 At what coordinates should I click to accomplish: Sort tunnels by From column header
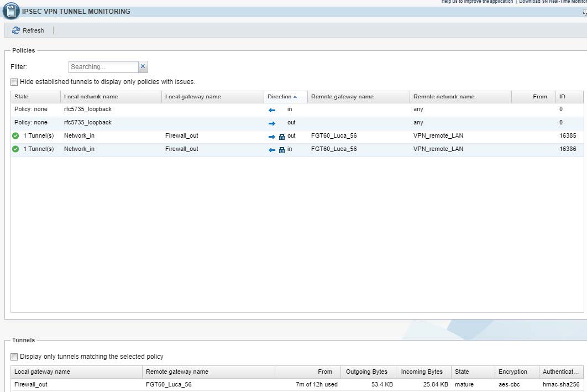click(x=308, y=372)
